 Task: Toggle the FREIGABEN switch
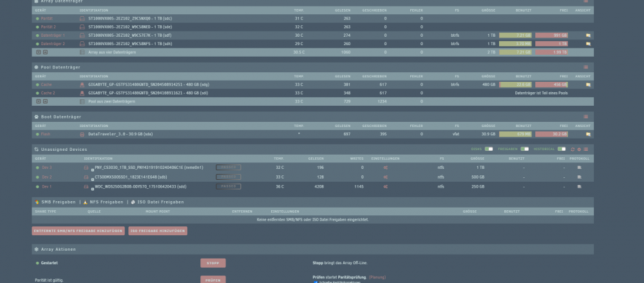[x=524, y=149]
